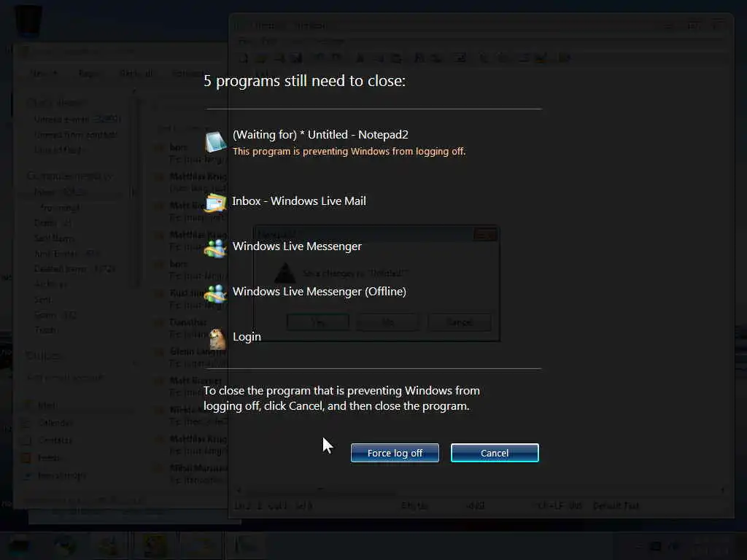This screenshot has height=560, width=747.
Task: Click the Windows Live Messenger icon above the Offline entry
Action: (x=215, y=248)
